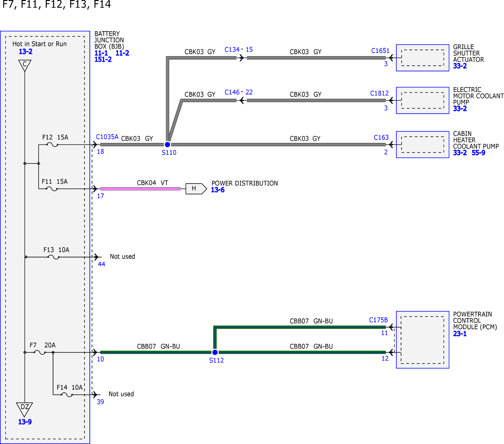The height and width of the screenshot is (444, 504).
Task: Click the F14 10A fuse symbol
Action: click(x=67, y=395)
